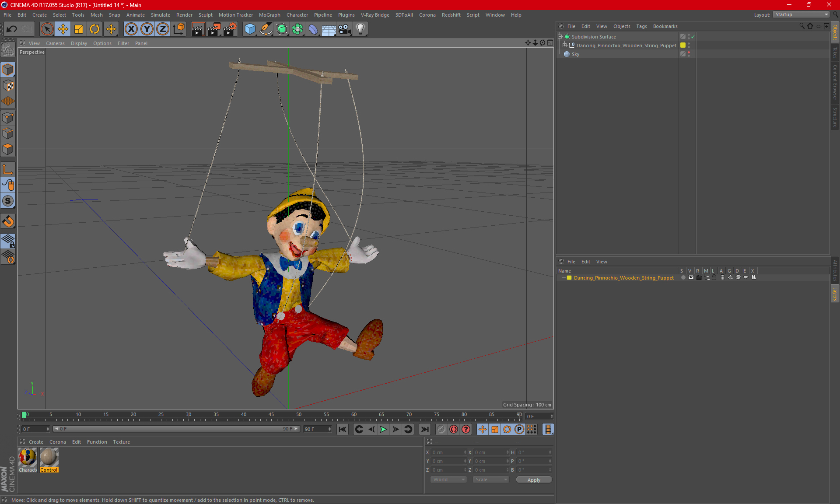Add a Cube primitive object
The height and width of the screenshot is (504, 840).
click(250, 29)
